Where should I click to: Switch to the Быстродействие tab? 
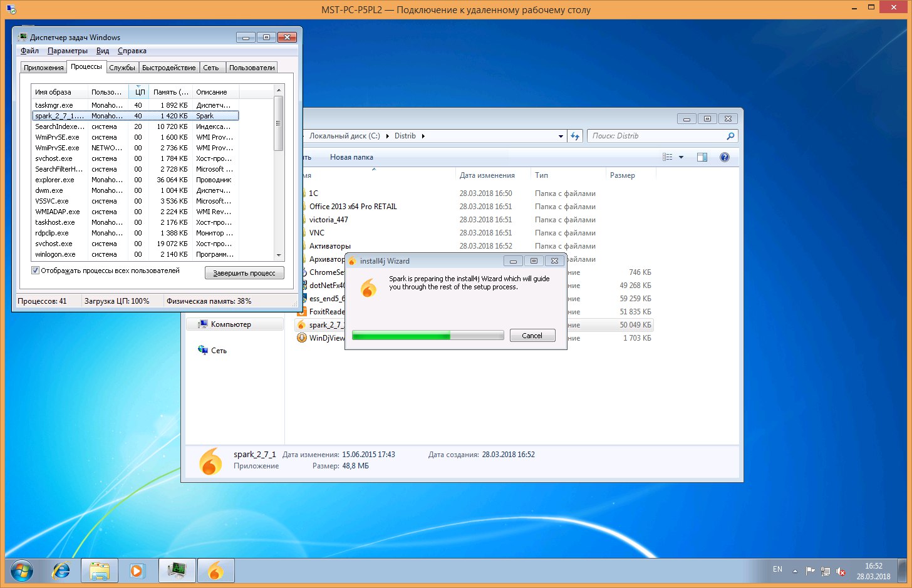pos(169,68)
